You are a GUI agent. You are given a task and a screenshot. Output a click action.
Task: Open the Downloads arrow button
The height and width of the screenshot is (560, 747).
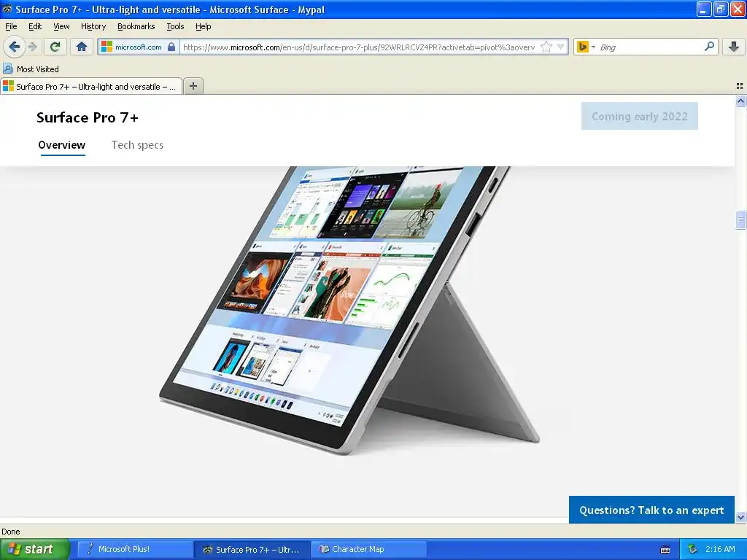point(734,47)
